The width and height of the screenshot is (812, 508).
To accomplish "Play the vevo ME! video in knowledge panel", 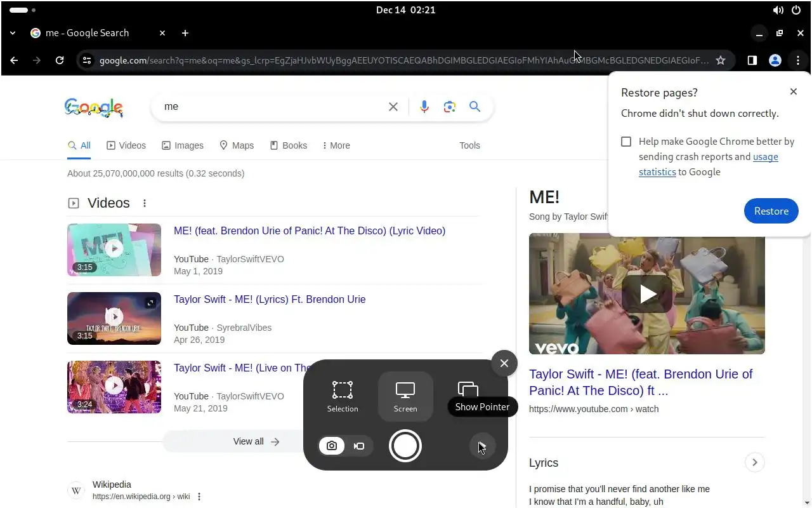I will 647,293.
